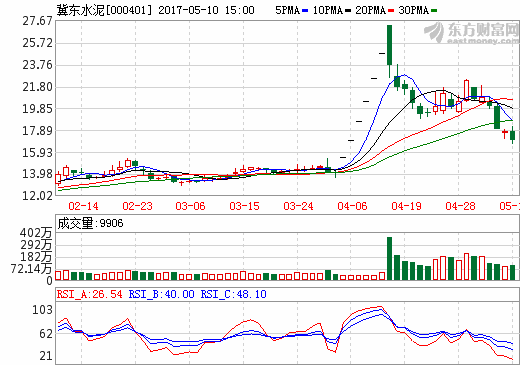
Task: Click the 182万 volume axis label
Action: tap(36, 257)
